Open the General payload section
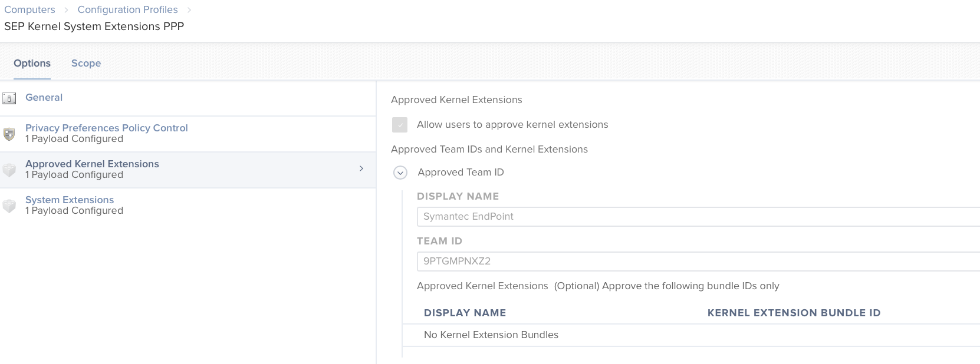 tap(44, 97)
